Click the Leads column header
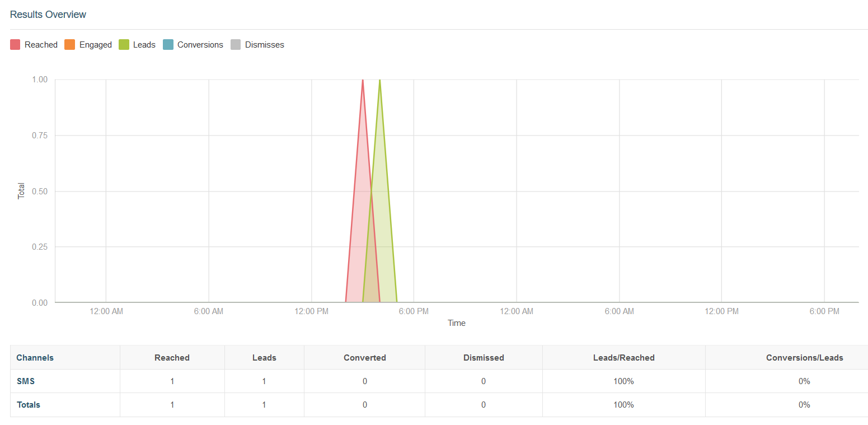Image resolution: width=868 pixels, height=425 pixels. pyautogui.click(x=264, y=357)
